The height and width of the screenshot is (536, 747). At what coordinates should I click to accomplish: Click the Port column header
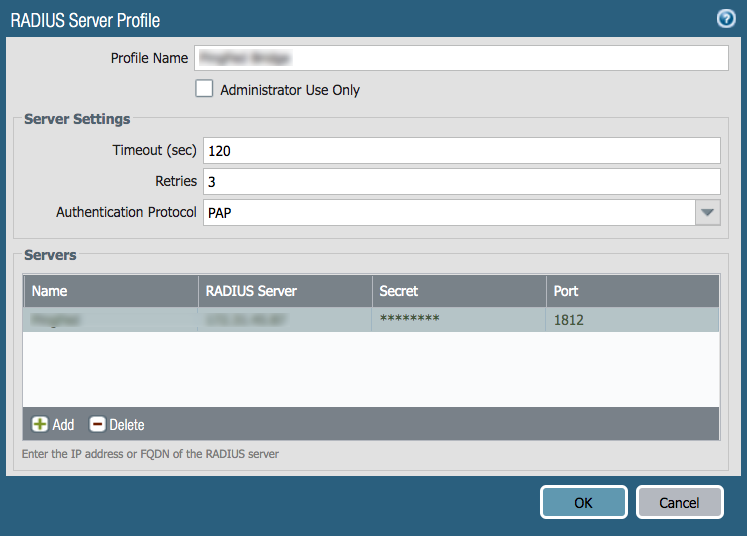click(633, 291)
